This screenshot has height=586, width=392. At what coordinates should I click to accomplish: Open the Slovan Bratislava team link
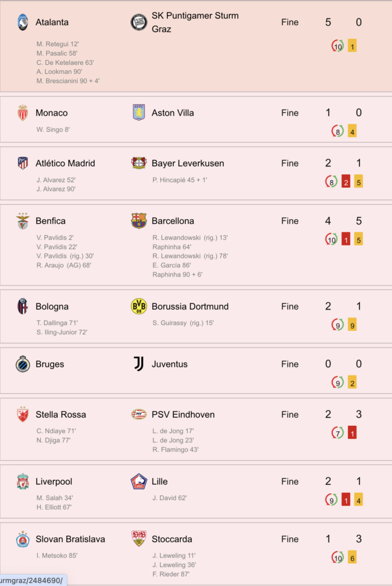tap(70, 539)
